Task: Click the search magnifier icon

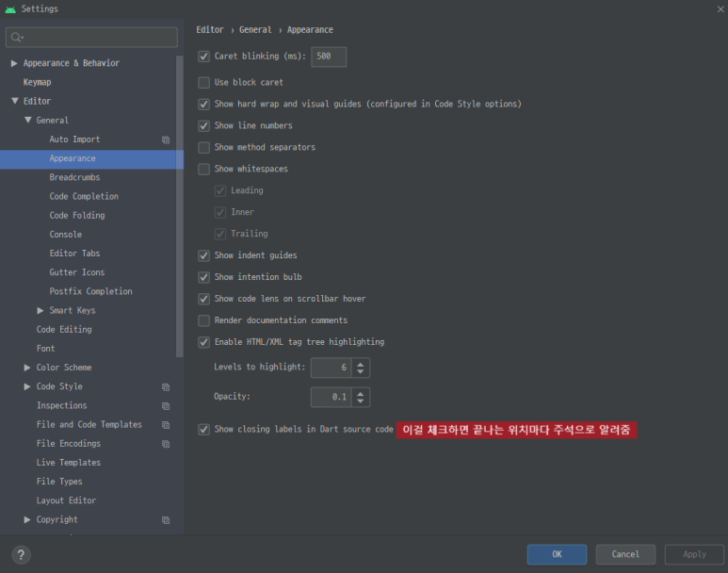Action: pos(16,37)
